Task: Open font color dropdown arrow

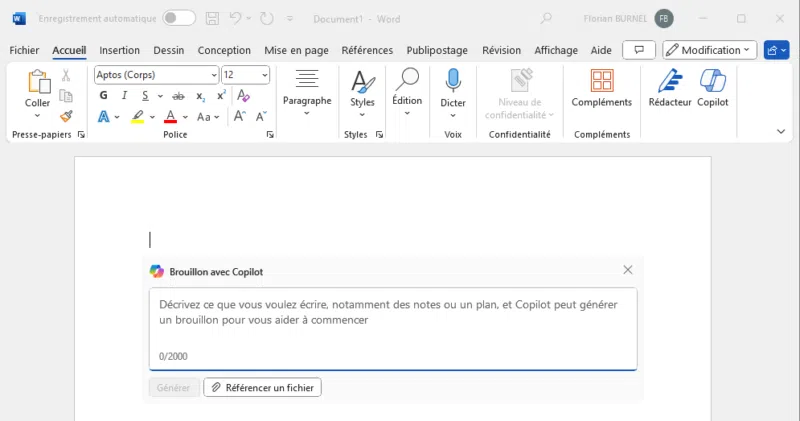Action: pos(185,117)
